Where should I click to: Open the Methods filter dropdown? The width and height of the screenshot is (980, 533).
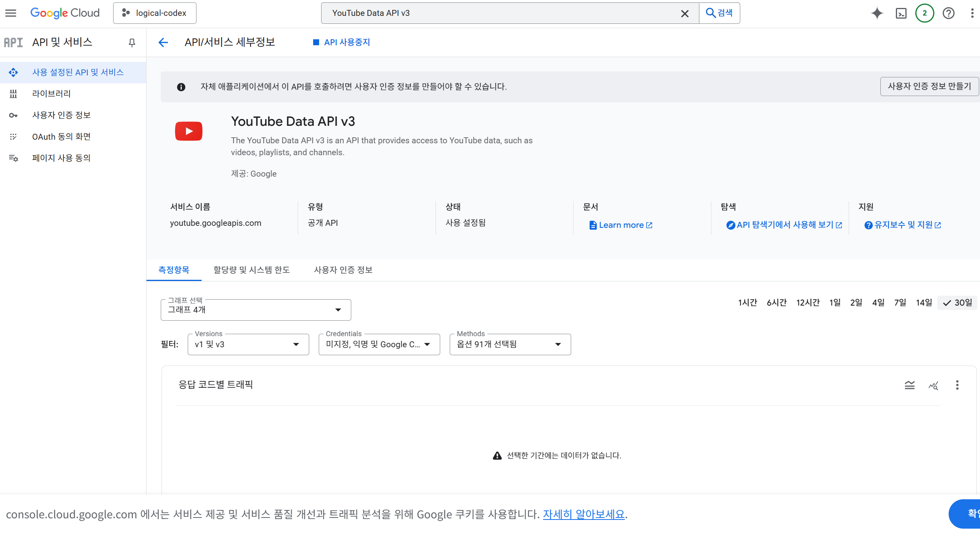pos(510,344)
